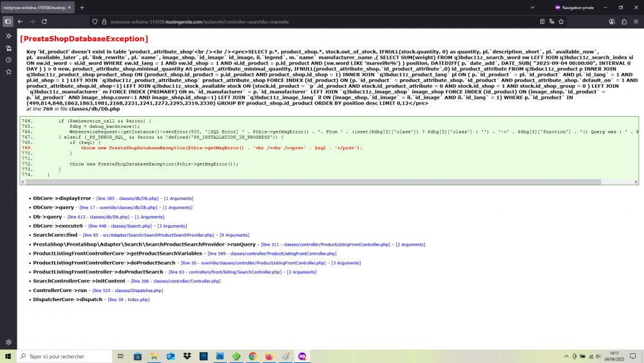Open the extensions puzzle icon
The width and height of the screenshot is (644, 363).
[624, 22]
